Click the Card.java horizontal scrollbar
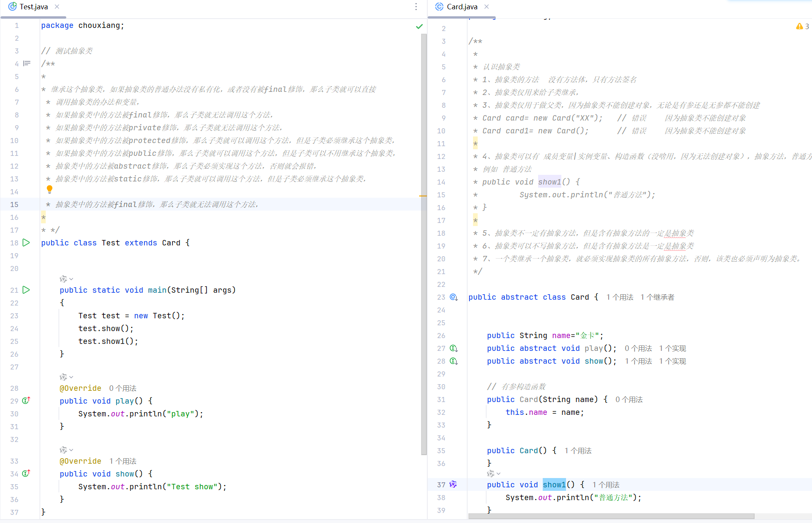The width and height of the screenshot is (812, 523). (x=611, y=516)
